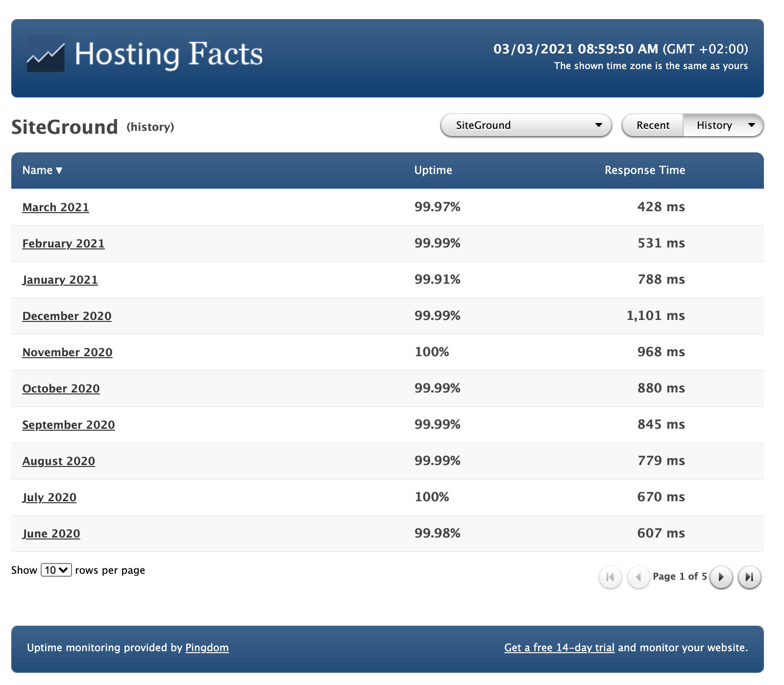Click the 845 ms response time
This screenshot has height=685, width=784.
pyautogui.click(x=661, y=424)
